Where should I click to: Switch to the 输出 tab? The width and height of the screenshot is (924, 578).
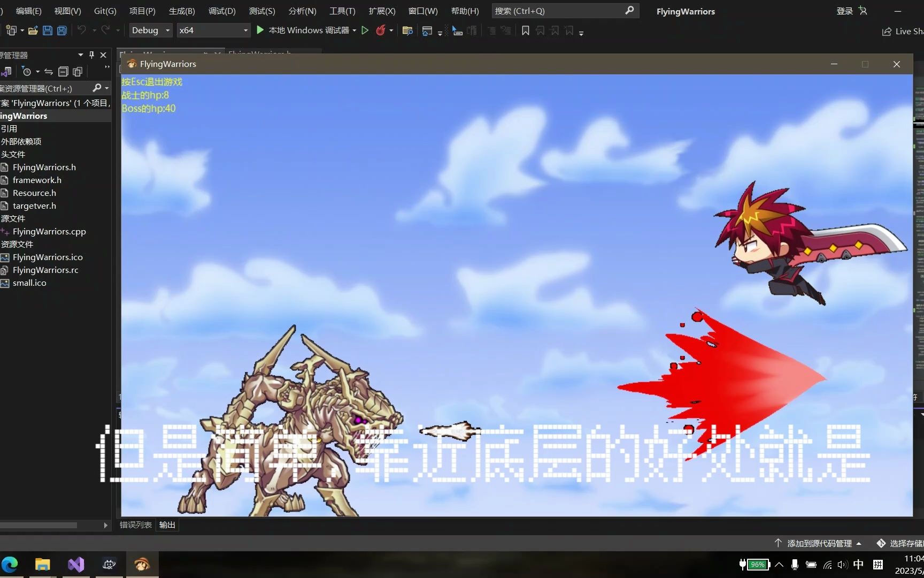[166, 524]
